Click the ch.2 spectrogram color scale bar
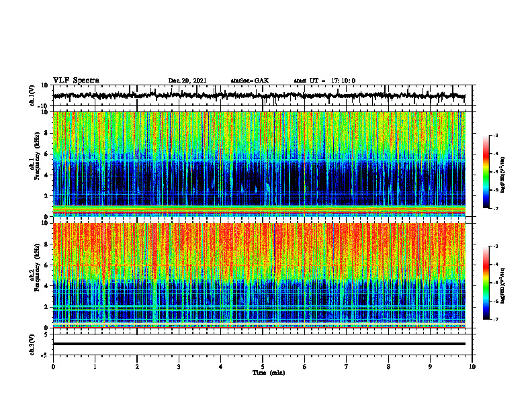532x411 pixels. click(486, 283)
